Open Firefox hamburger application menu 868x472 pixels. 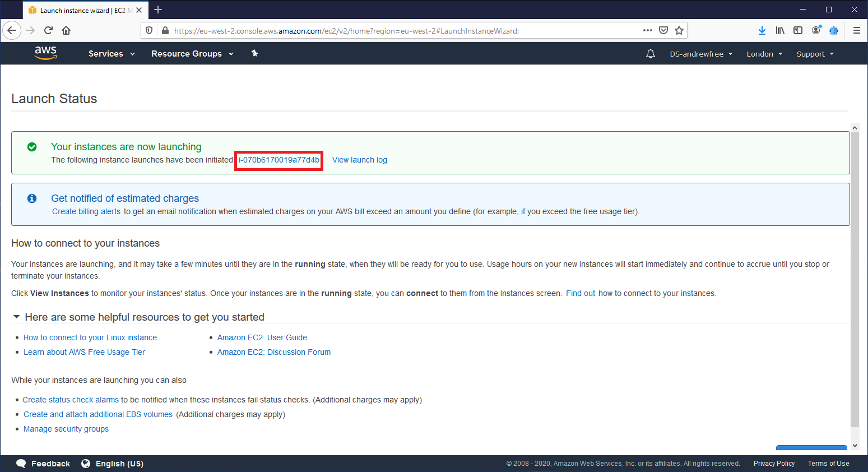pyautogui.click(x=856, y=30)
